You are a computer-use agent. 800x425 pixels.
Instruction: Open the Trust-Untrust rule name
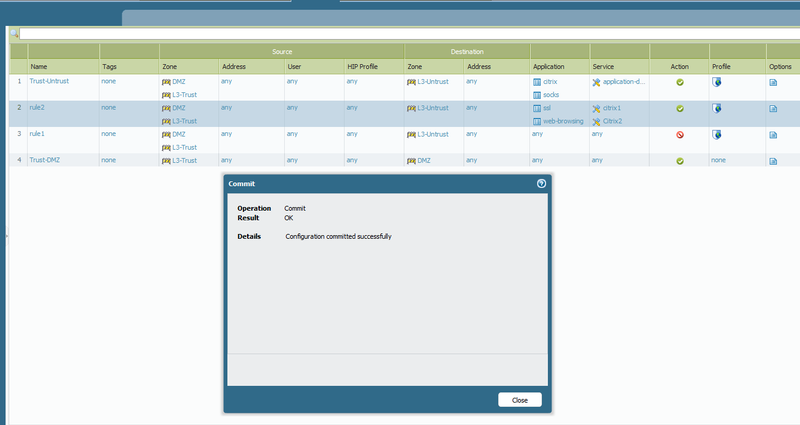(x=49, y=81)
